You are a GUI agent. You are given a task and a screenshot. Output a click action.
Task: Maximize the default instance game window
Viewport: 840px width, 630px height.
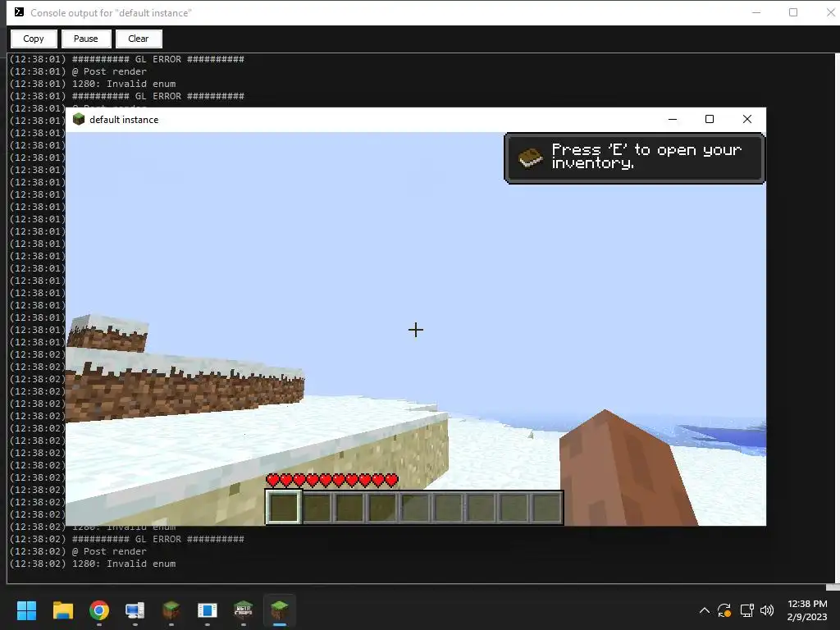710,119
